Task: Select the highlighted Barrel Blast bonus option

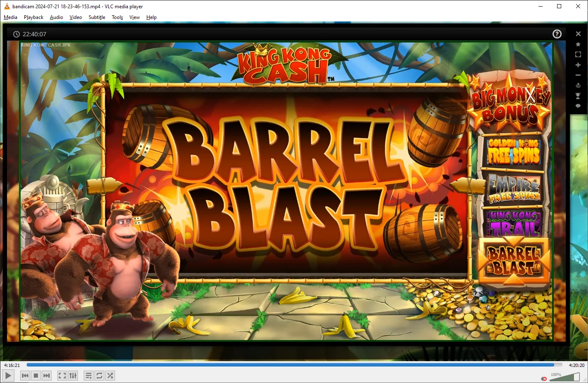Action: tap(514, 261)
